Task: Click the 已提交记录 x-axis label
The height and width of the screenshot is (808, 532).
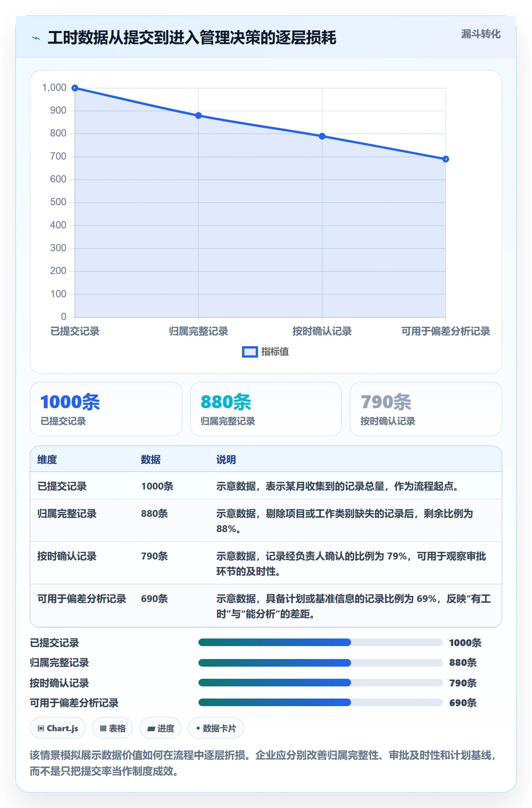Action: point(75,331)
